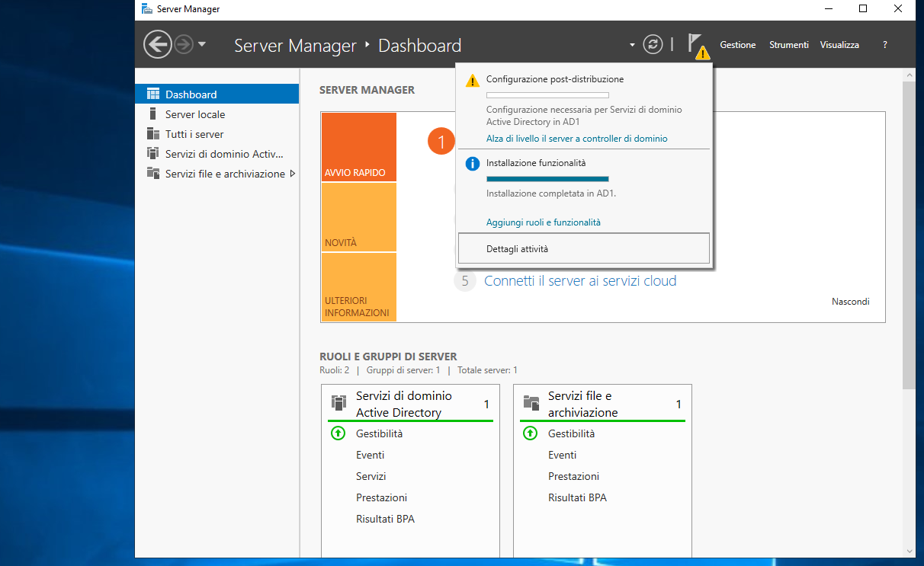Image resolution: width=924 pixels, height=566 pixels.
Task: Click the Dashboard sidebar icon
Action: click(152, 94)
